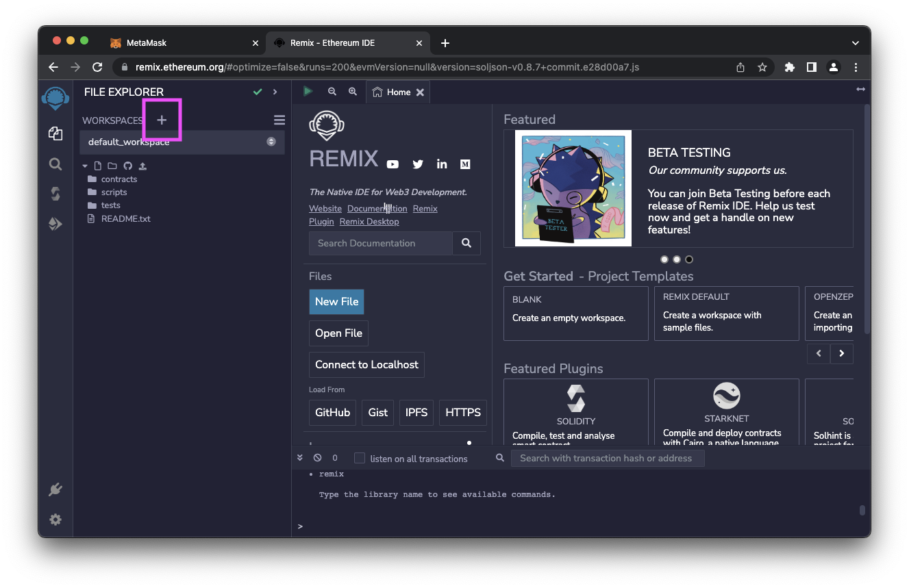This screenshot has width=909, height=588.
Task: Load from Gist button
Action: (x=377, y=412)
